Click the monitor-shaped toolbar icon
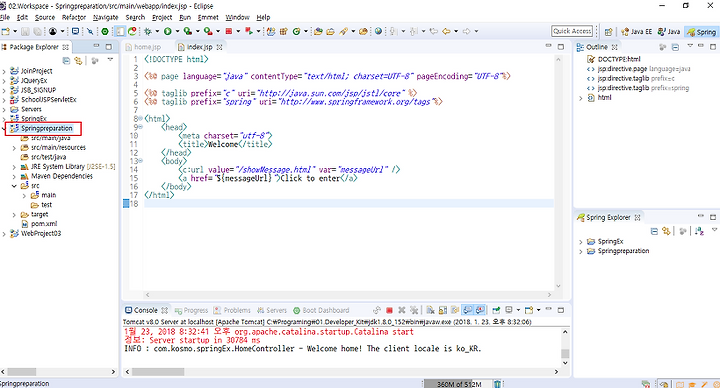This screenshot has width=720, height=388. [x=75, y=31]
